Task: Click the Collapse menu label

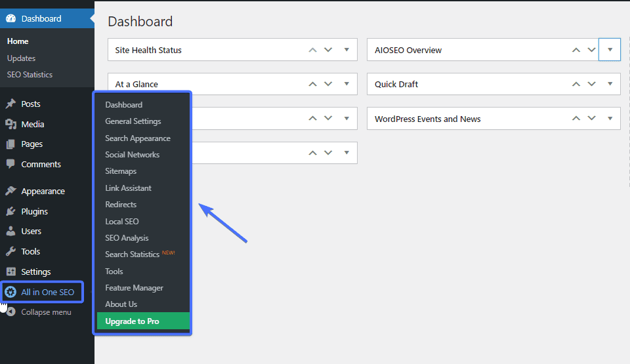Action: [x=46, y=312]
